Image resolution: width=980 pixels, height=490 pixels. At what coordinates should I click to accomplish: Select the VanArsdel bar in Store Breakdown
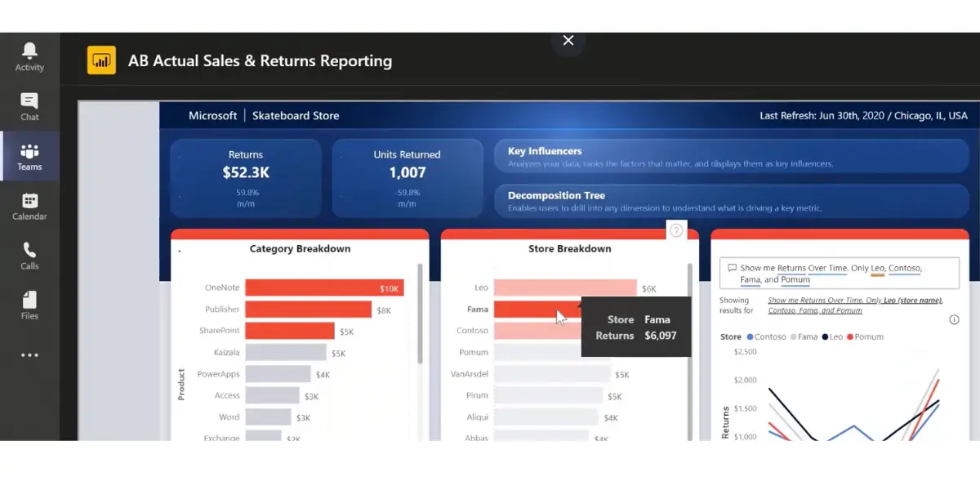[x=552, y=374]
